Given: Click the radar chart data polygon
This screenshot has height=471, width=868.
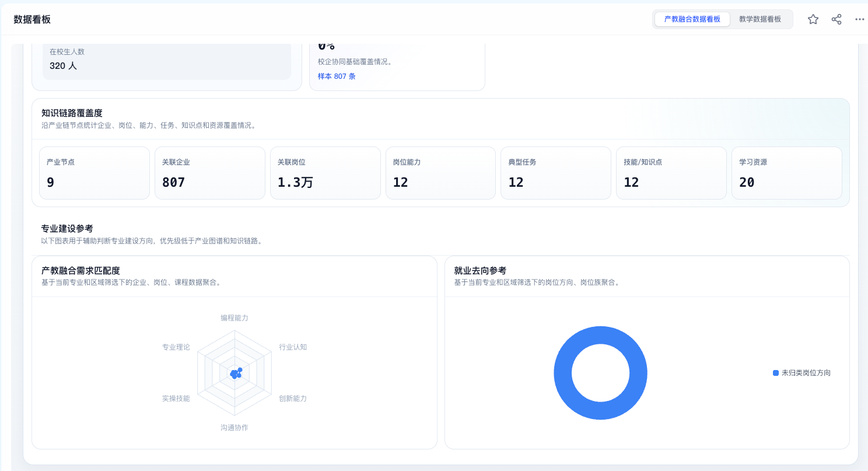Looking at the screenshot, I should [x=235, y=374].
